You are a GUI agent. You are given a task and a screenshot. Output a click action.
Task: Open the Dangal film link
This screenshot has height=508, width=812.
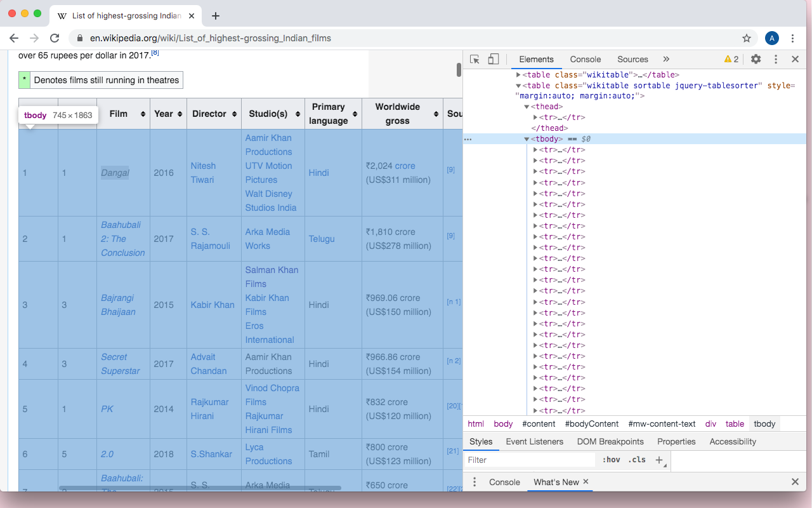[115, 173]
